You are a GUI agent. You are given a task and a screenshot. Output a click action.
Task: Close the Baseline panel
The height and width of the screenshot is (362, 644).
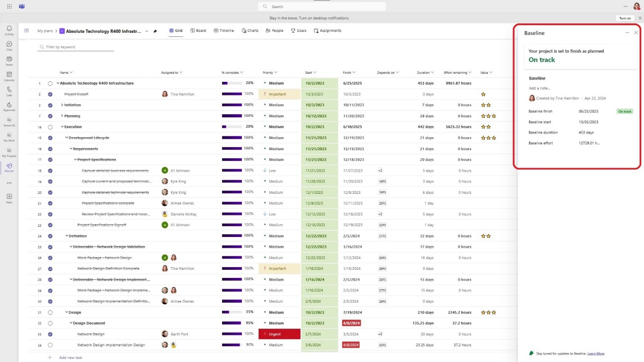coord(636,33)
